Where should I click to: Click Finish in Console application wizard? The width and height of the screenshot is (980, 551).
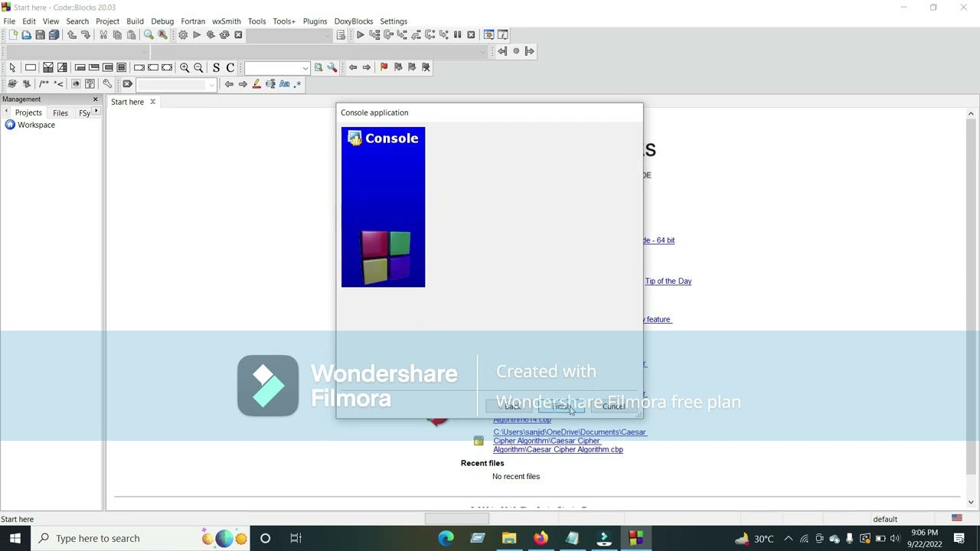point(561,406)
